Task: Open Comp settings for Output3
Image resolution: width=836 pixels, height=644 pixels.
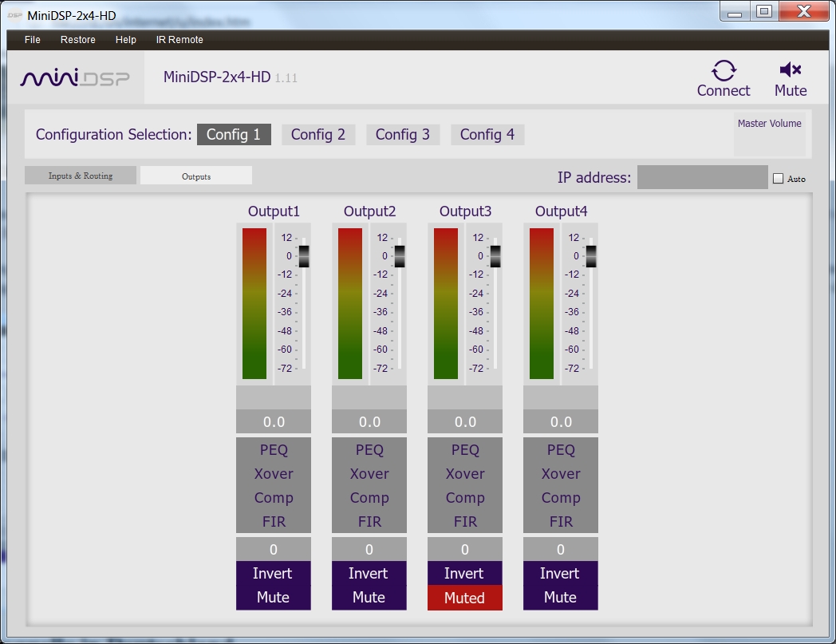Action: point(465,498)
